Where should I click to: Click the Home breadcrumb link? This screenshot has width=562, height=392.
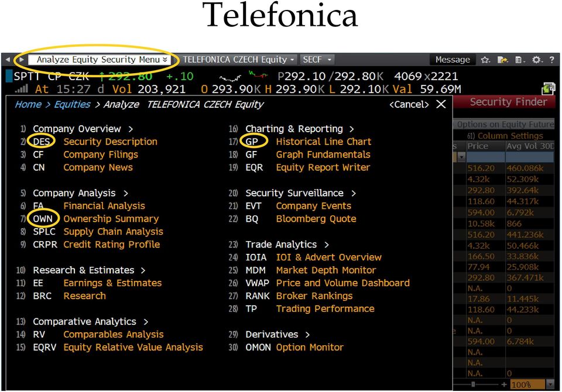point(28,104)
